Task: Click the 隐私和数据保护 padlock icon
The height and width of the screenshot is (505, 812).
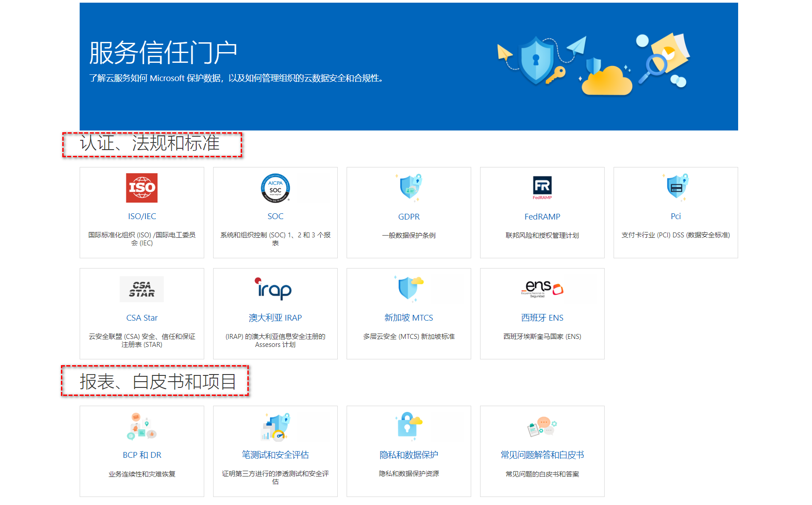Action: coord(409,426)
